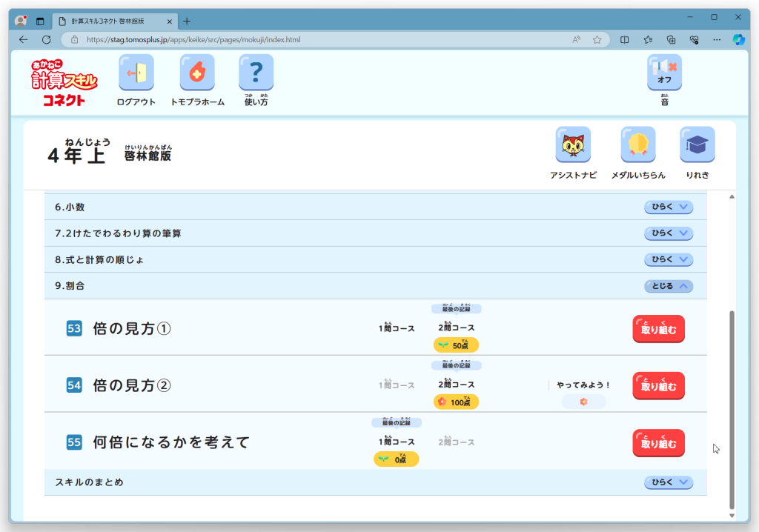Click the やってみよう！ label
Screen dimensions: 759x532
[583, 385]
